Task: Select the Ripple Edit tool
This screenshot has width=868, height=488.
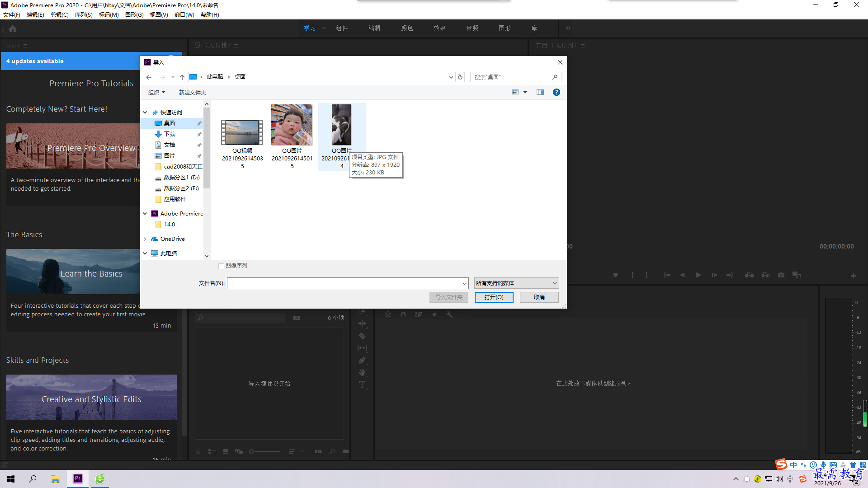Action: [x=362, y=324]
